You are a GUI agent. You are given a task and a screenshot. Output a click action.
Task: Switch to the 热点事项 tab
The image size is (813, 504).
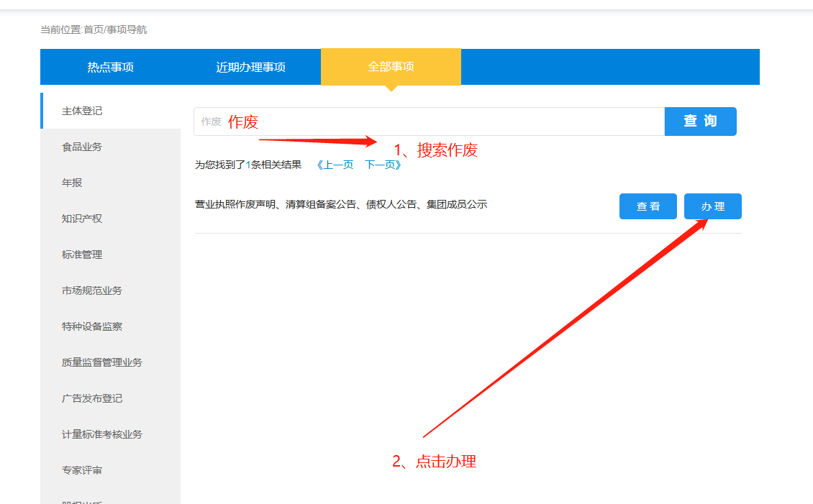(x=110, y=67)
